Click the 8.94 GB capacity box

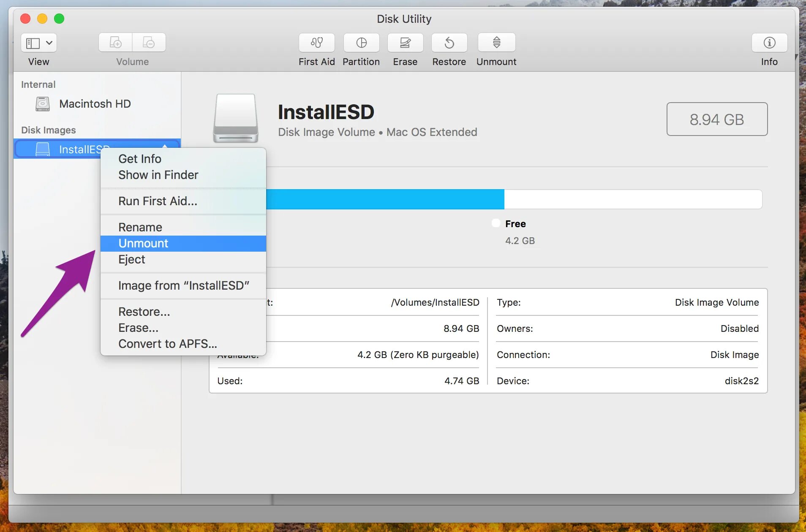tap(717, 119)
